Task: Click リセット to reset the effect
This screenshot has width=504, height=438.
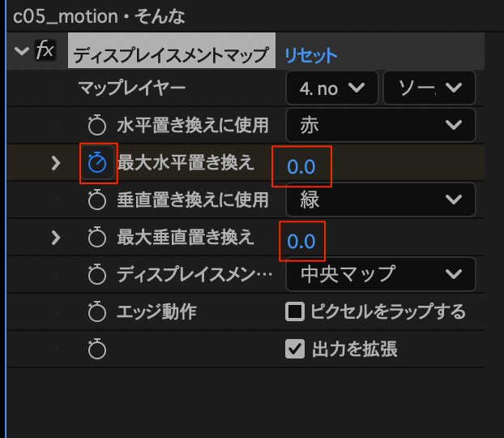Action: [x=310, y=55]
